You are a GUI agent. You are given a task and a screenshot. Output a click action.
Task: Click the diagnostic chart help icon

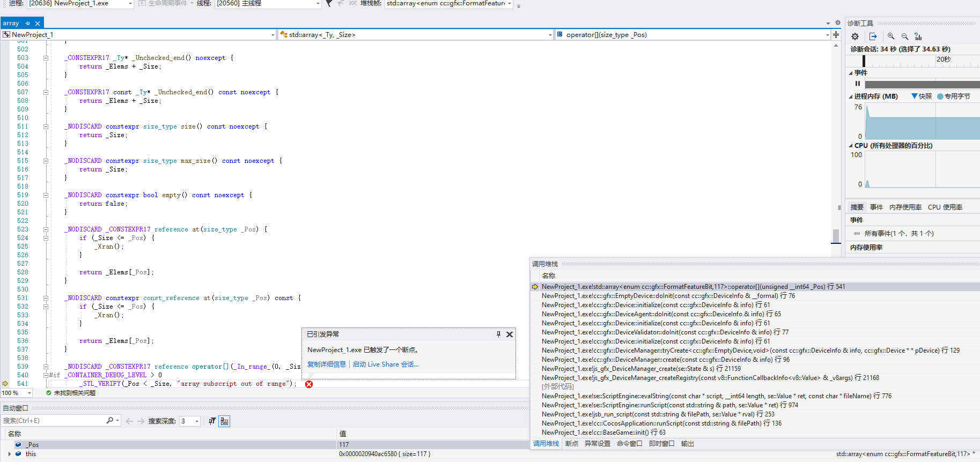coord(918,36)
